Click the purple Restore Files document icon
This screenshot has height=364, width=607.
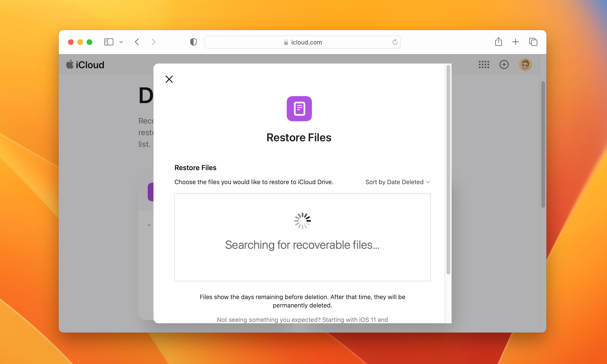[x=299, y=109]
